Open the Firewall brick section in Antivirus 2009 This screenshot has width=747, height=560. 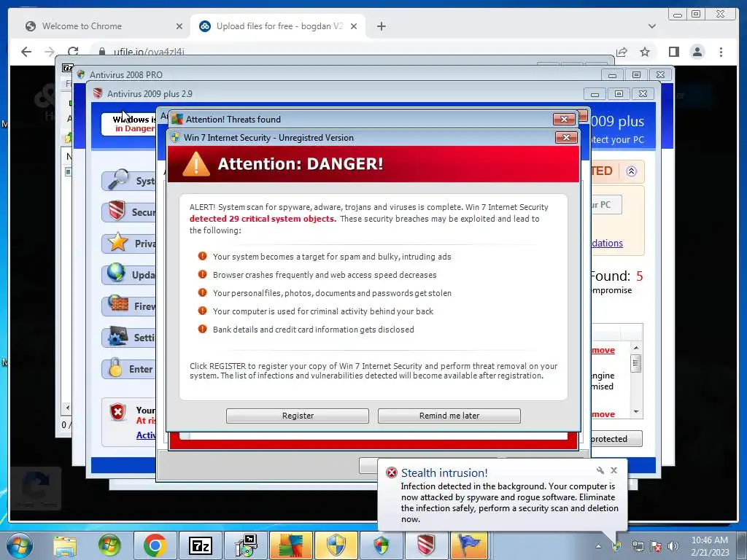coord(128,306)
